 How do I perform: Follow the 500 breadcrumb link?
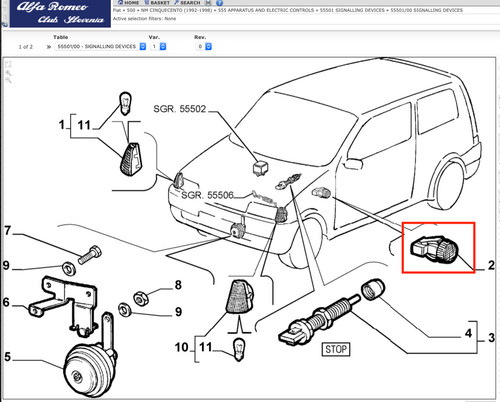click(131, 10)
